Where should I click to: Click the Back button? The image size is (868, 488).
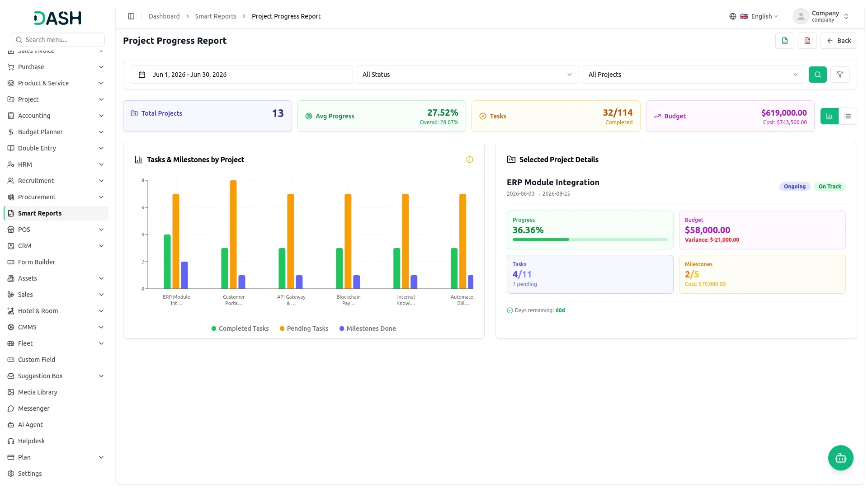(x=839, y=41)
